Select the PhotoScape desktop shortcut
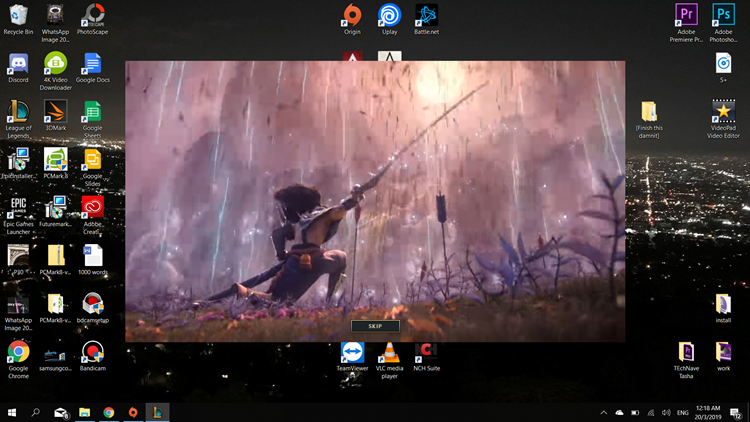Image resolution: width=750 pixels, height=422 pixels. (x=92, y=19)
